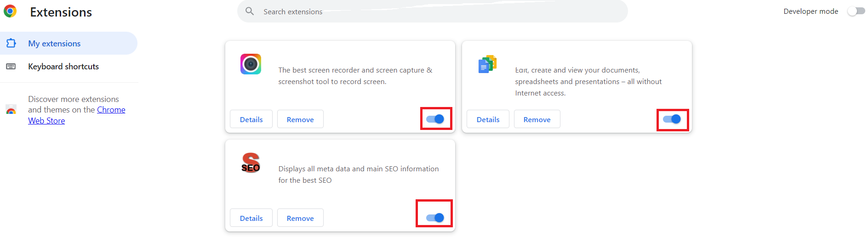Viewport: 868px width, 242px height.
Task: Click the Developer mode label
Action: (811, 11)
